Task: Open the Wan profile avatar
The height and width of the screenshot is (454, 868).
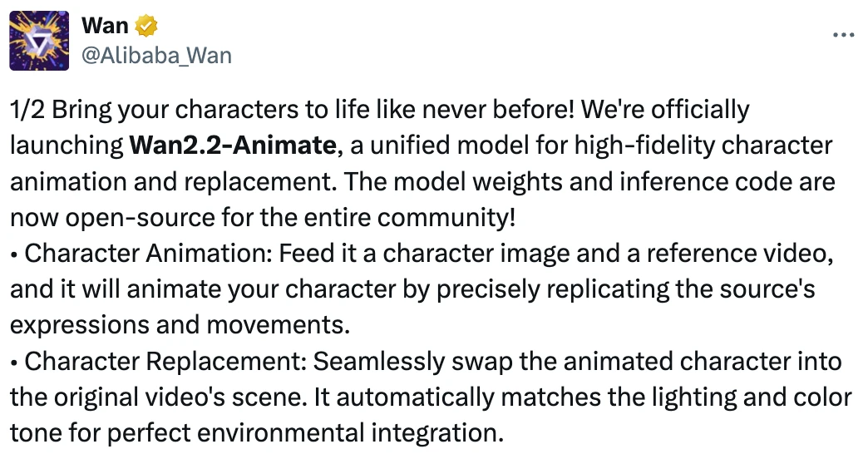Action: point(38,40)
